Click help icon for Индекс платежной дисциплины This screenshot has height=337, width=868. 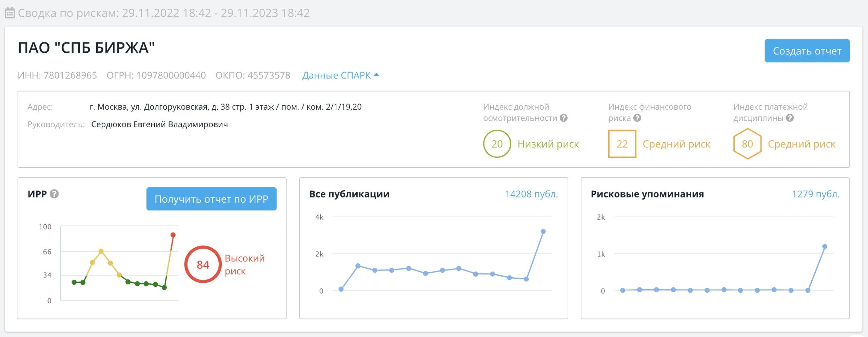[x=790, y=118]
